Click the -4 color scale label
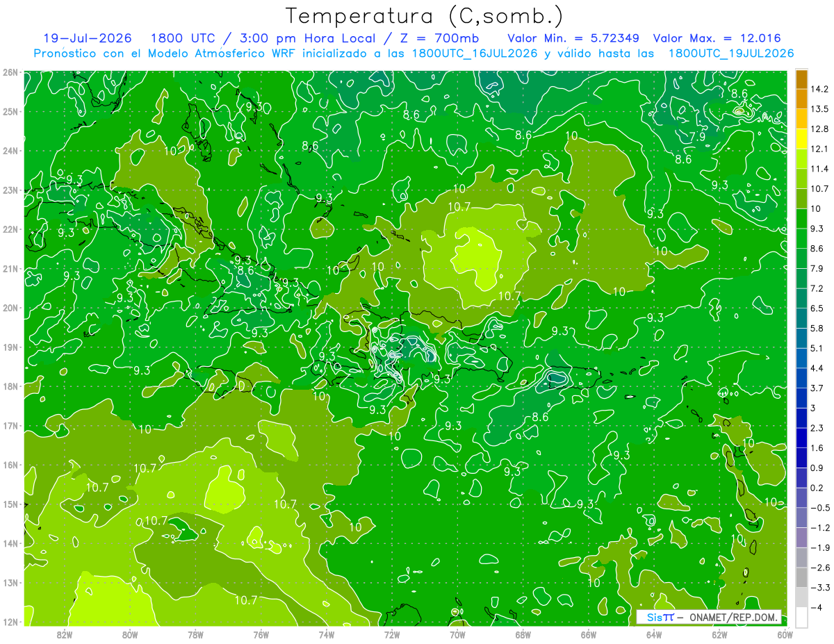 tap(817, 607)
